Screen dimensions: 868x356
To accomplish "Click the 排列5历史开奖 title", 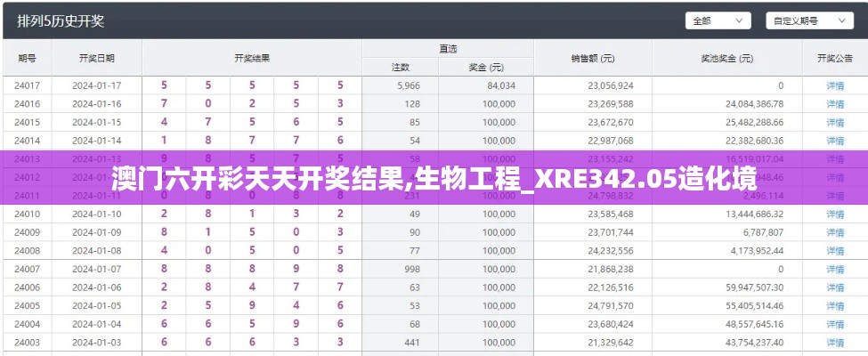I will 61,20.
